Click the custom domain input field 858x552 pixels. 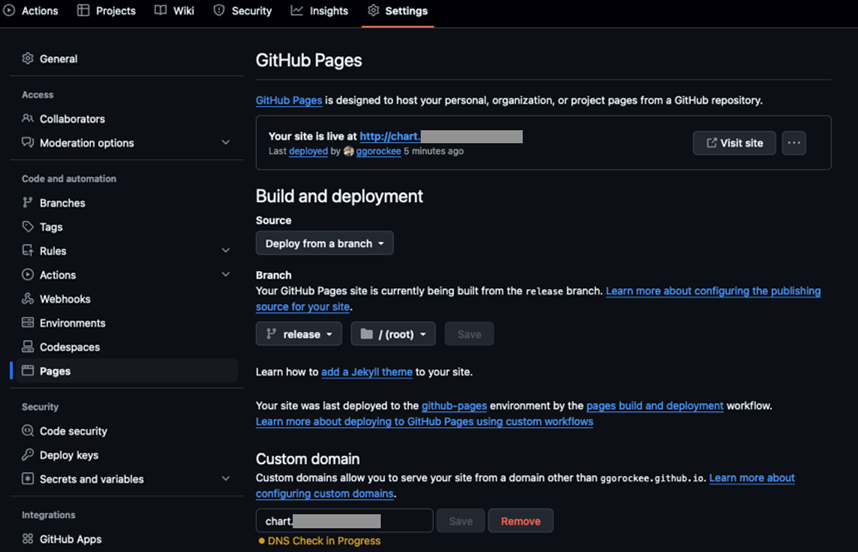[344, 521]
